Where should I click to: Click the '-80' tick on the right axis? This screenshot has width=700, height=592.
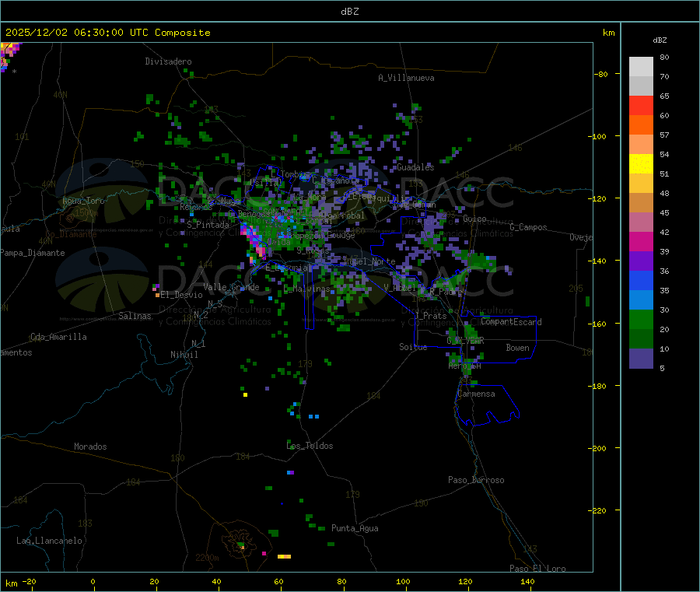[x=600, y=74]
